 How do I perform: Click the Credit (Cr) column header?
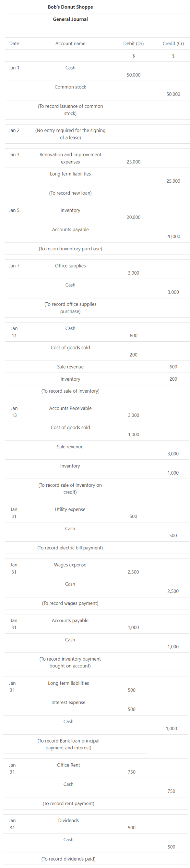[173, 44]
